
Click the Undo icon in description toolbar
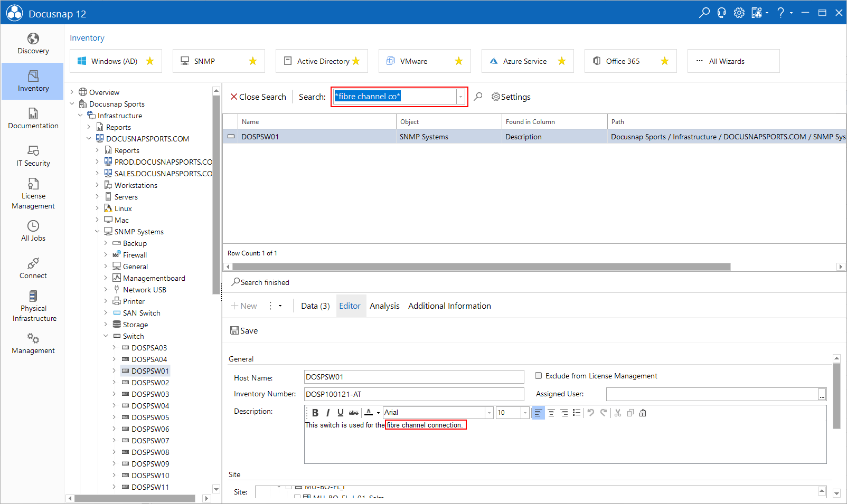click(x=591, y=413)
